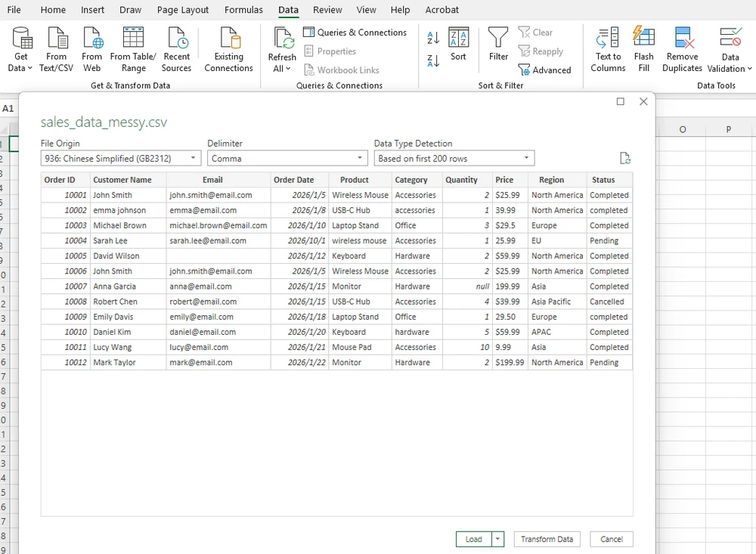Click the null Quantity cell
Screen dimensions: 756x554
tap(468, 286)
